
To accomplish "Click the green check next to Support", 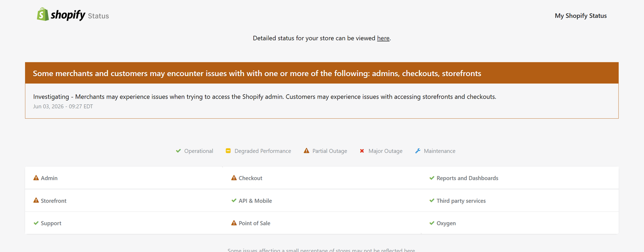I will click(36, 223).
